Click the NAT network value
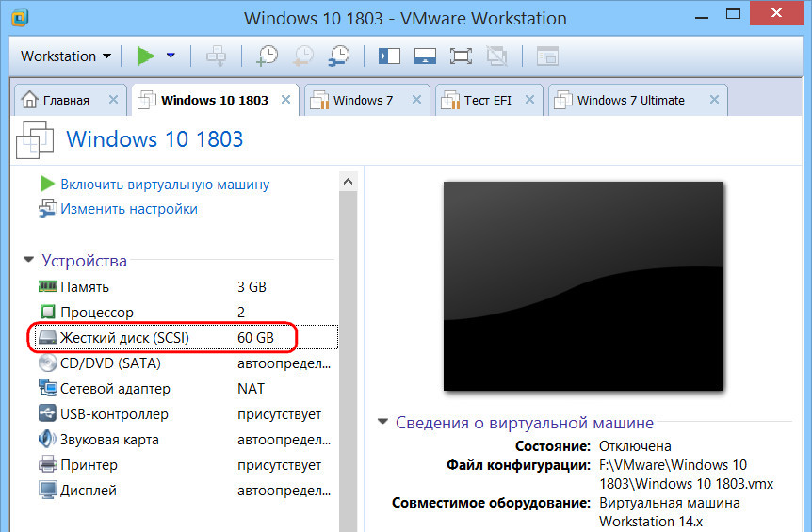The height and width of the screenshot is (532, 812). click(x=252, y=389)
